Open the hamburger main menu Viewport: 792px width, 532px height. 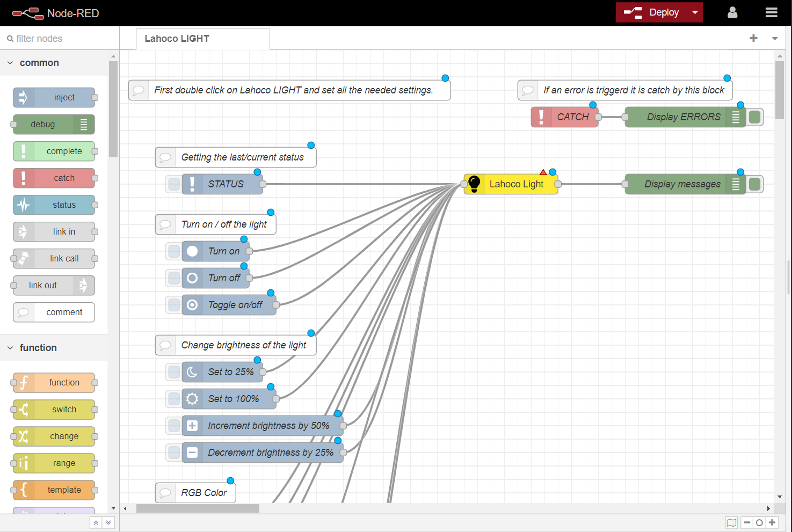pos(771,13)
